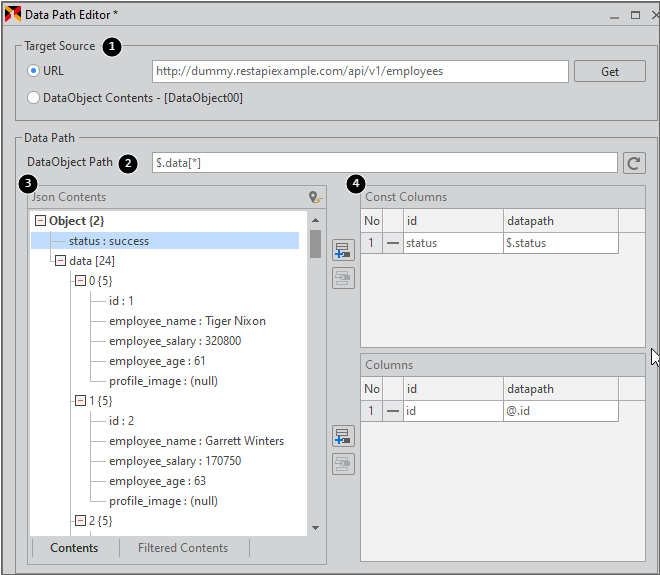
Task: Collapse the data [24] tree node
Action: coord(60,261)
